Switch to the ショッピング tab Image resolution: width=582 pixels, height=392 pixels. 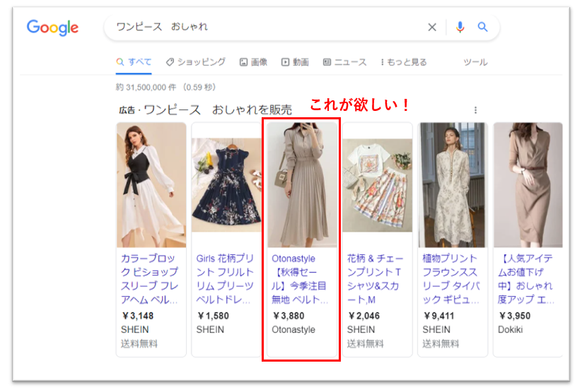(196, 62)
